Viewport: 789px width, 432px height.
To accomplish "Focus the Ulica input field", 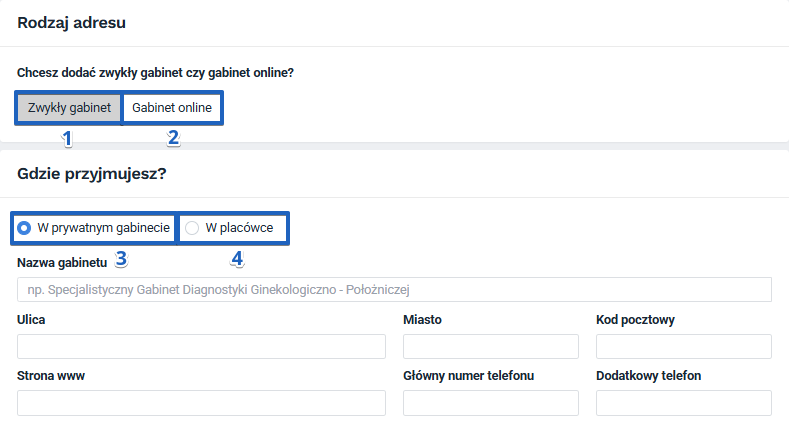I will click(x=201, y=346).
